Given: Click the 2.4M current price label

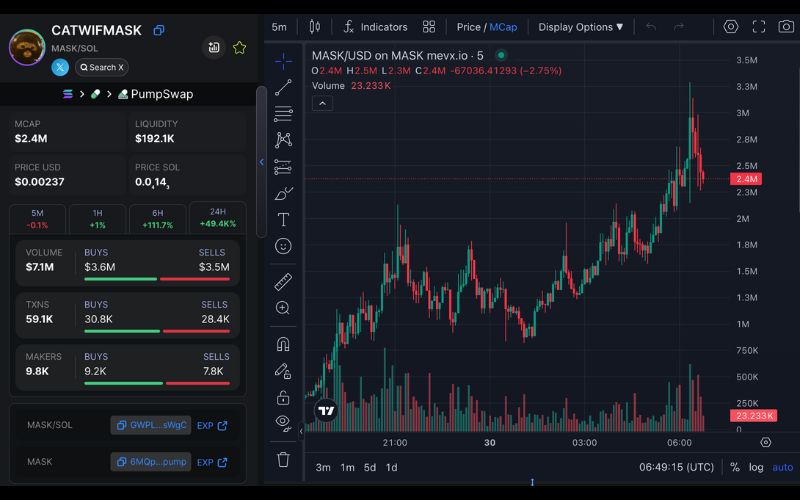Looking at the screenshot, I should pyautogui.click(x=746, y=179).
